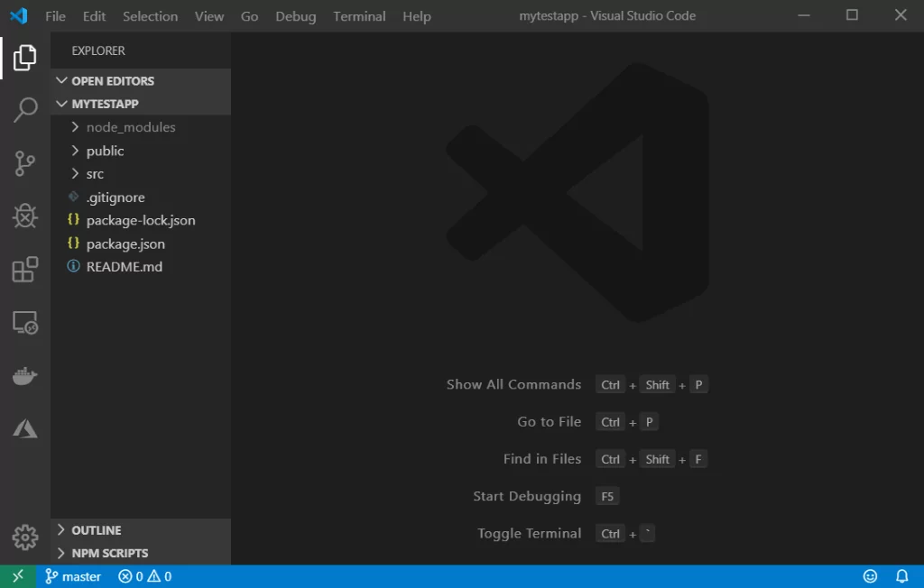This screenshot has width=924, height=588.
Task: Expand the NPM Scripts section
Action: pos(141,553)
